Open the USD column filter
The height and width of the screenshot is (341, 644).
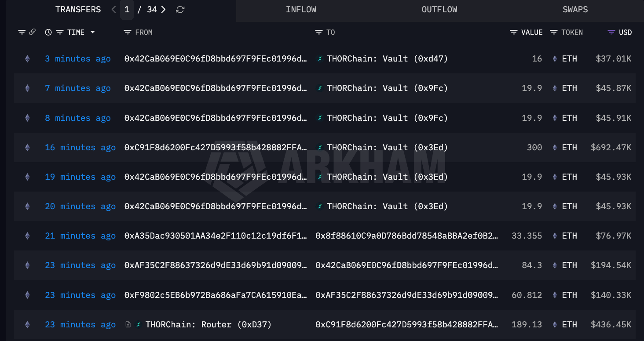[x=611, y=32]
